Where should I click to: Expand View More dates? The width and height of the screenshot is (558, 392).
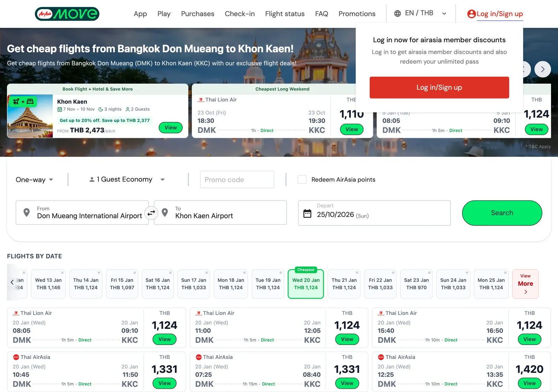click(x=526, y=284)
